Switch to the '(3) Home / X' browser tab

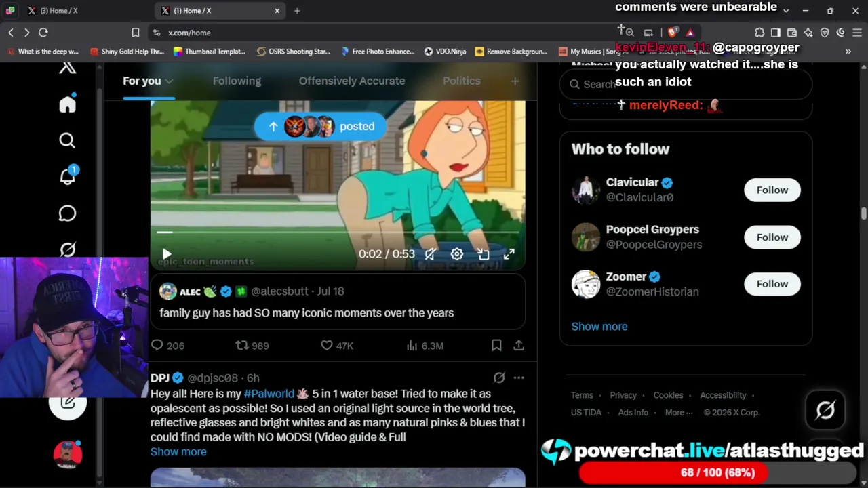tap(59, 11)
